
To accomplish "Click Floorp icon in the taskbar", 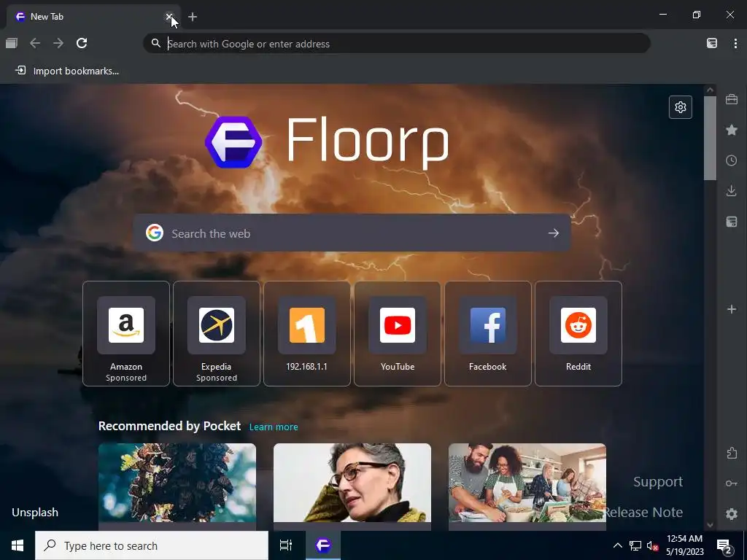I will point(323,545).
